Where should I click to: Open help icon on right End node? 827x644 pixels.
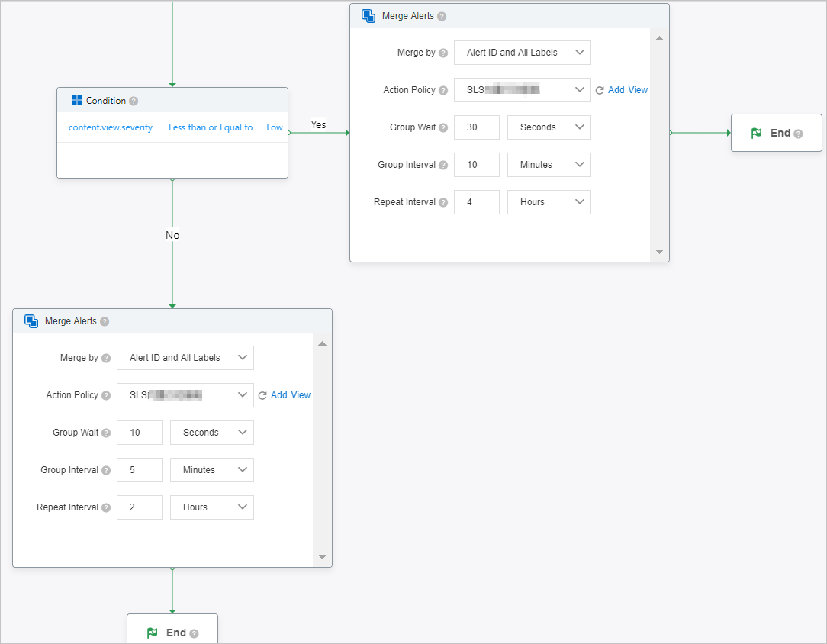(x=799, y=134)
